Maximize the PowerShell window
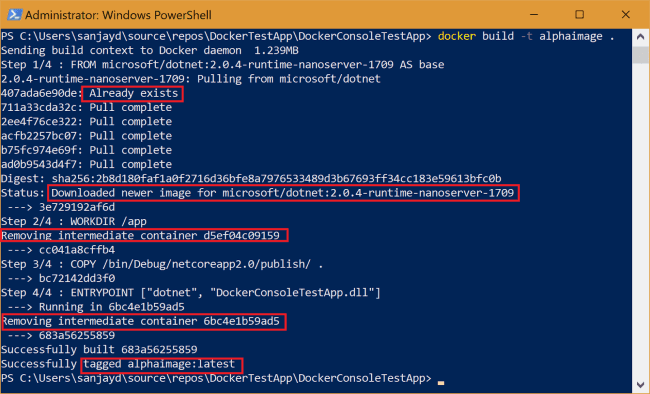 click(x=580, y=15)
